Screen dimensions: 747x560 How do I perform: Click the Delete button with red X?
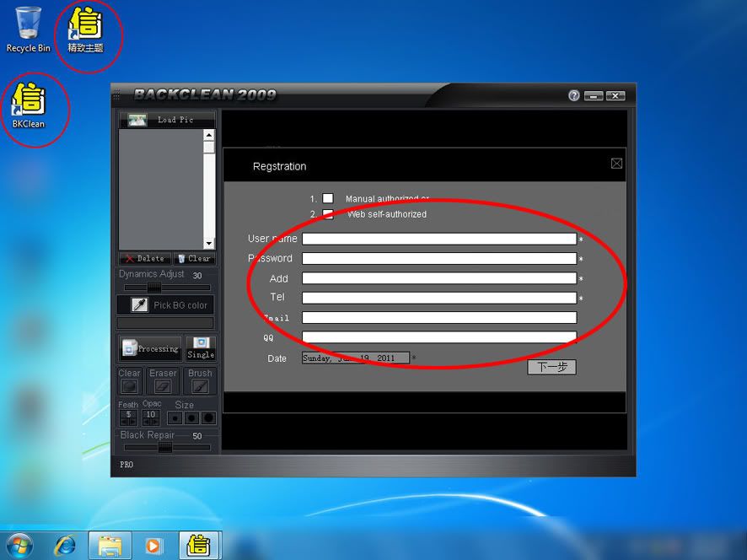click(x=145, y=258)
